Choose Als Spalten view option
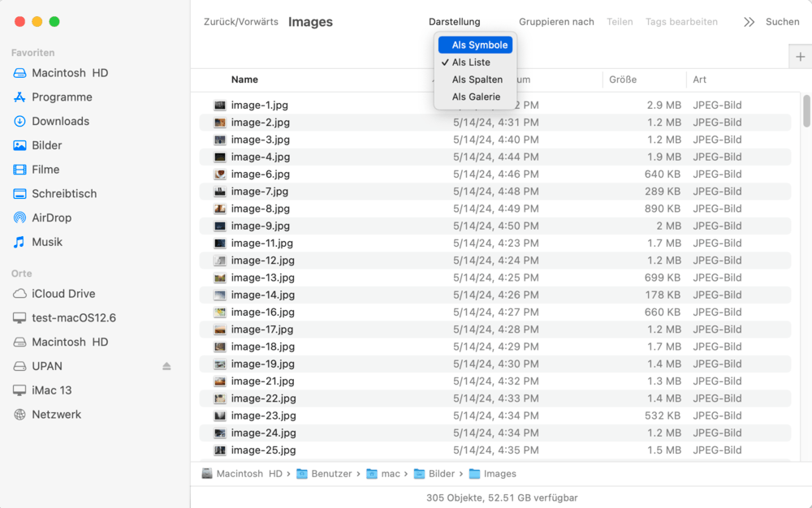This screenshot has width=812, height=508. click(x=475, y=80)
